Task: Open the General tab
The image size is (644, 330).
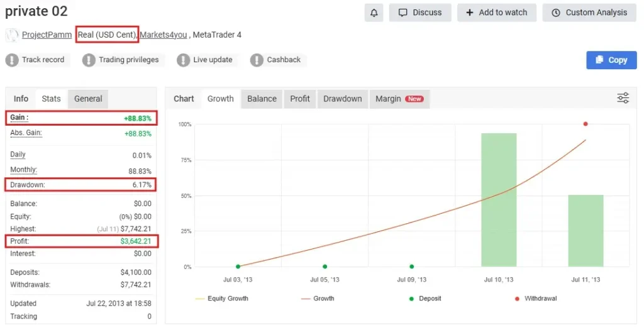Action: pyautogui.click(x=88, y=99)
